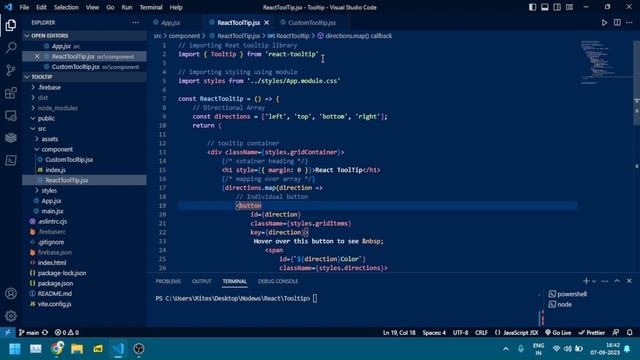The width and height of the screenshot is (640, 360).
Task: Open the Remote Explorer view
Action: click(11, 116)
